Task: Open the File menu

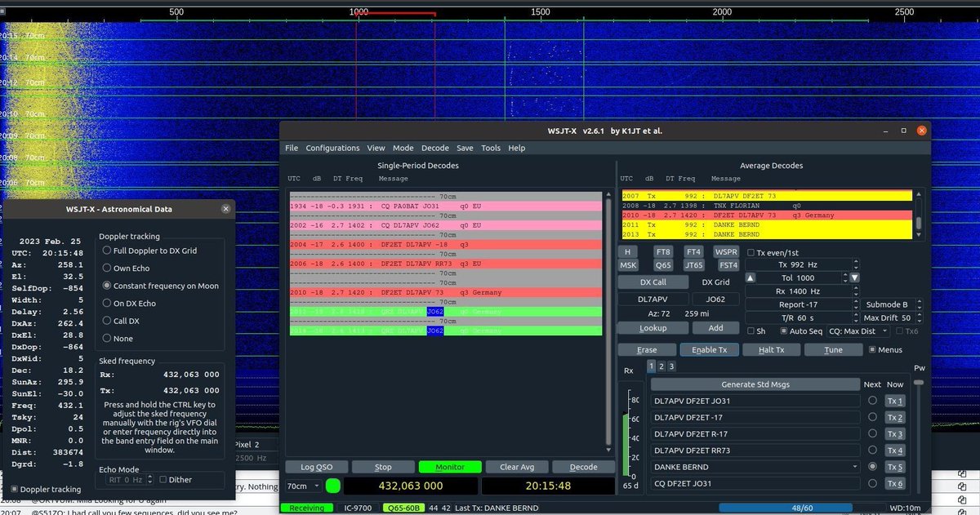Action: [x=292, y=148]
